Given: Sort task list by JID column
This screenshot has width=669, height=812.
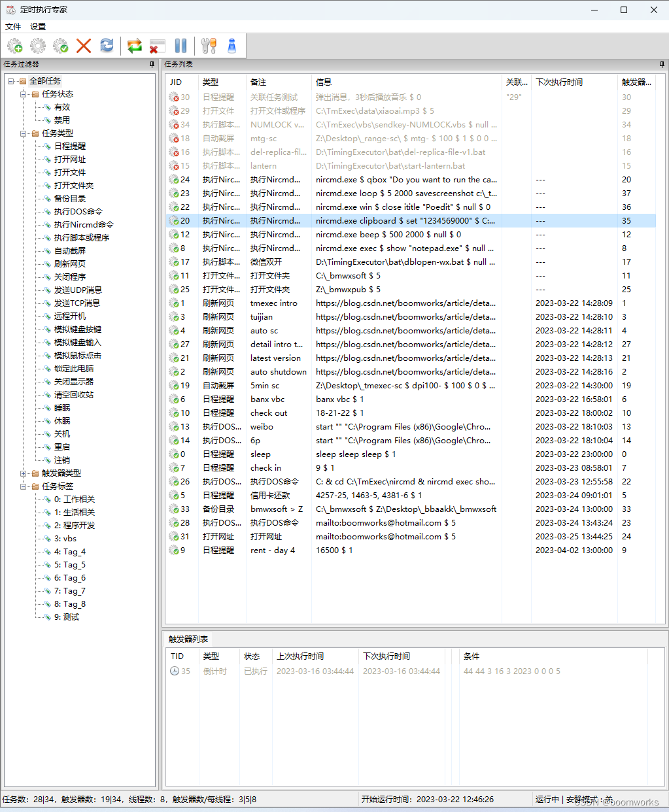Looking at the screenshot, I should (x=181, y=82).
